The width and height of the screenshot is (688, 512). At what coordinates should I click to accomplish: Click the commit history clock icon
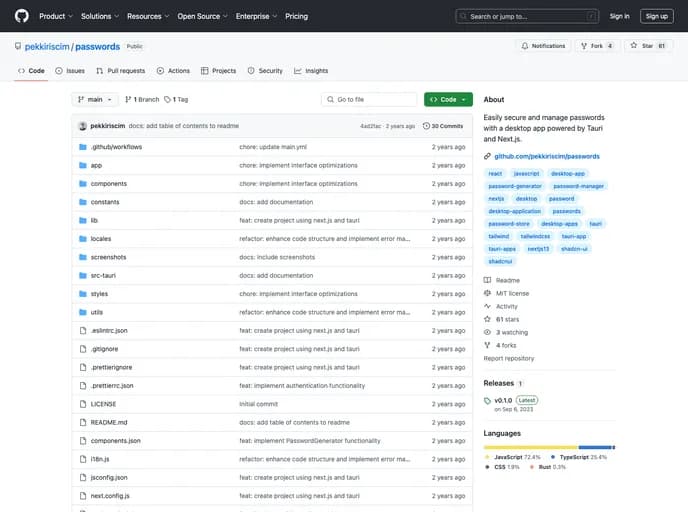coord(426,126)
